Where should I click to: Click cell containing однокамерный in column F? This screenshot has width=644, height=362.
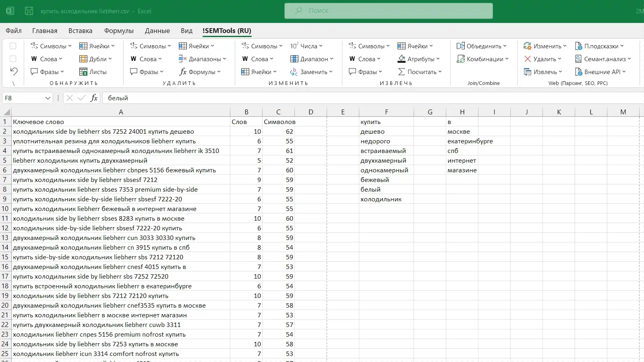(x=386, y=170)
